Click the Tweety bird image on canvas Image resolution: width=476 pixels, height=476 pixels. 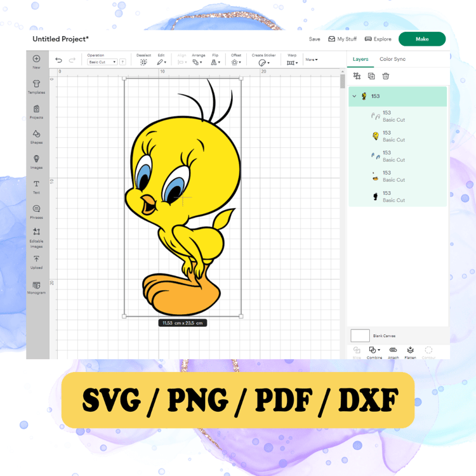point(182,197)
